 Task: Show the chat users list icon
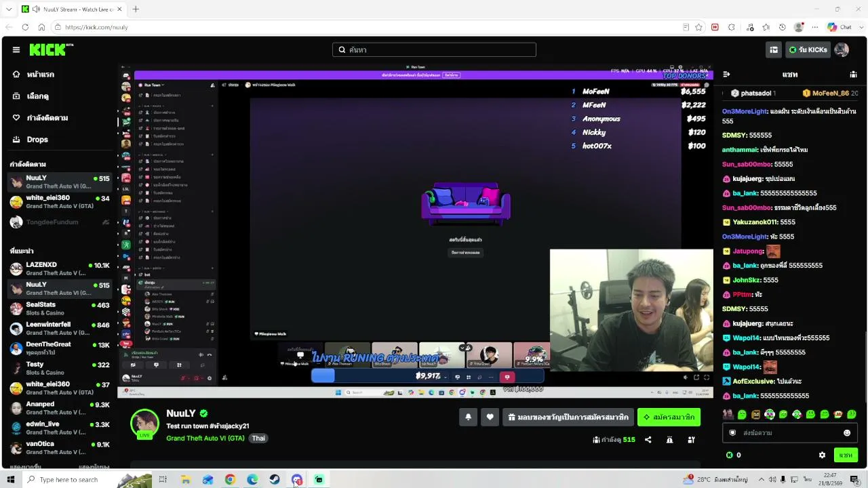853,75
